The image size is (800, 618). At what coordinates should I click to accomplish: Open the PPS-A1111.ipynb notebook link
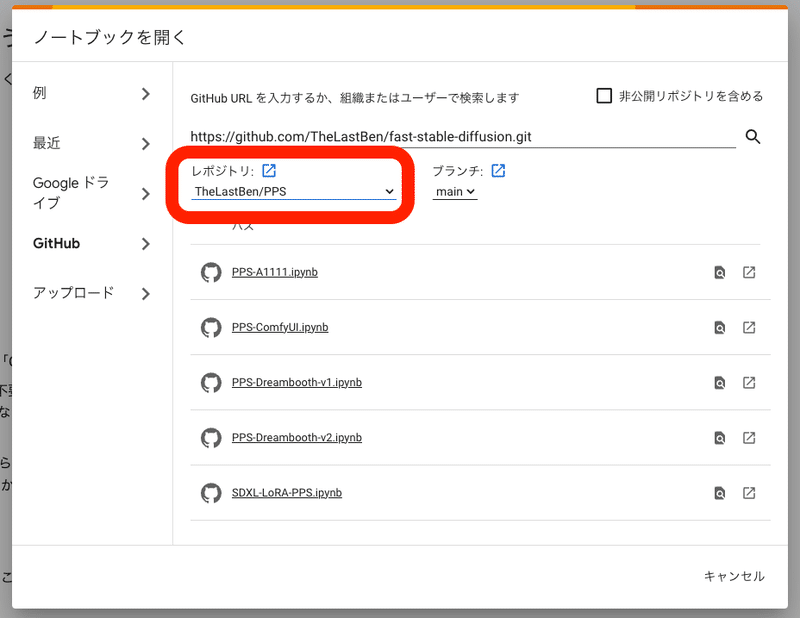pyautogui.click(x=274, y=273)
